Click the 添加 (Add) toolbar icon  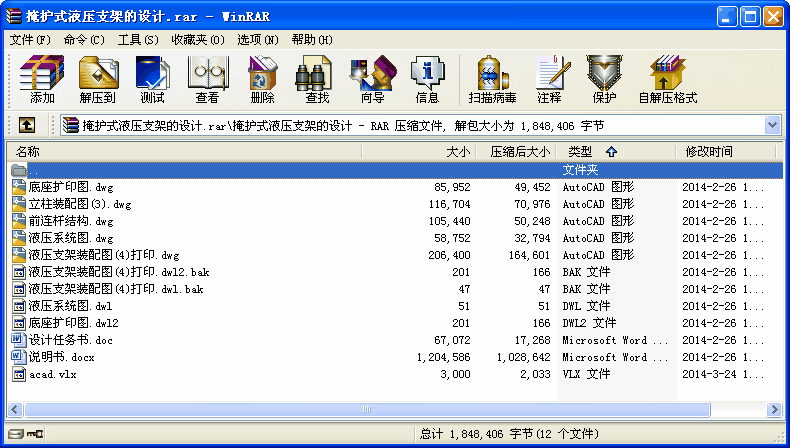[x=42, y=79]
